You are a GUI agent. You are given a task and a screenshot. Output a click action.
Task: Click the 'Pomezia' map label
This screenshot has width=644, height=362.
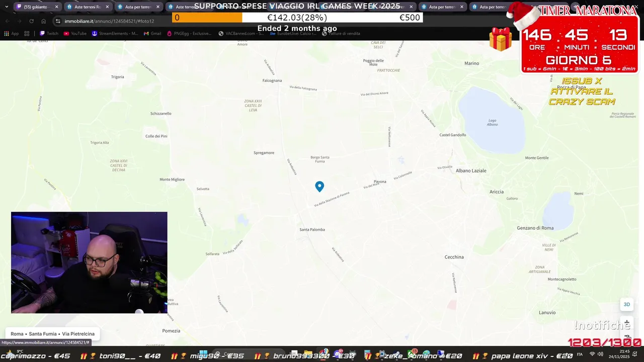click(x=171, y=331)
